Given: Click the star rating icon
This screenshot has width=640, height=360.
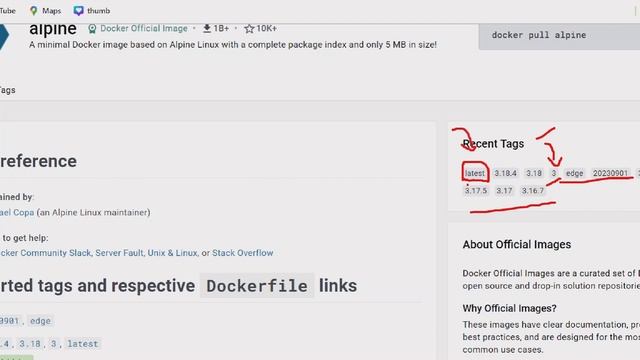Looking at the screenshot, I should click(x=249, y=29).
